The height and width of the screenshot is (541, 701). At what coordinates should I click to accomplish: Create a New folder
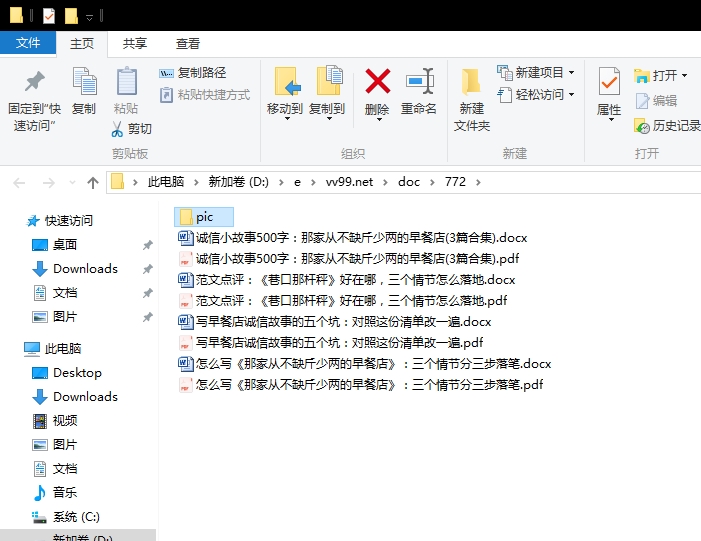pyautogui.click(x=472, y=100)
